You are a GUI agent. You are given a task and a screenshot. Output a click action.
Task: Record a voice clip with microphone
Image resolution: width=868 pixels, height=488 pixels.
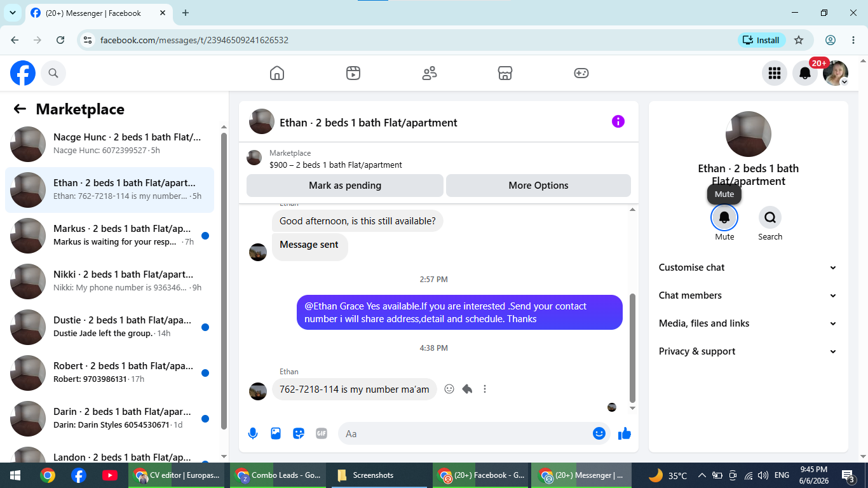pos(253,433)
